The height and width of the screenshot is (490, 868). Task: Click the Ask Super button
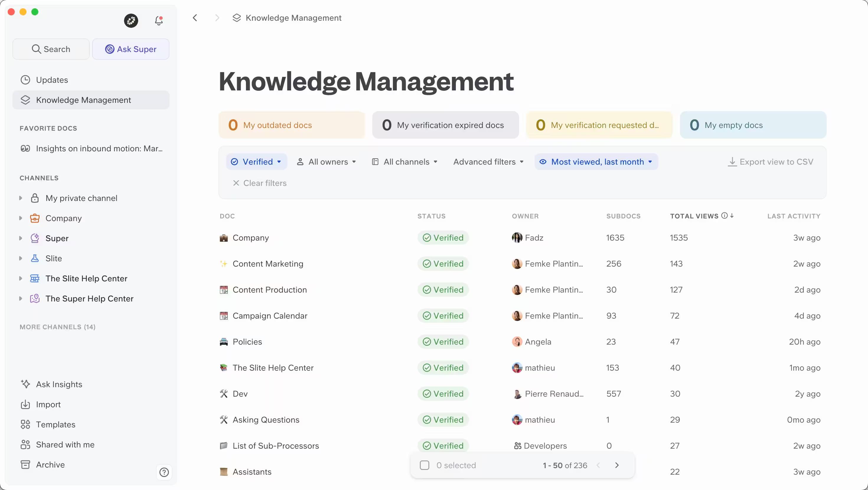131,49
